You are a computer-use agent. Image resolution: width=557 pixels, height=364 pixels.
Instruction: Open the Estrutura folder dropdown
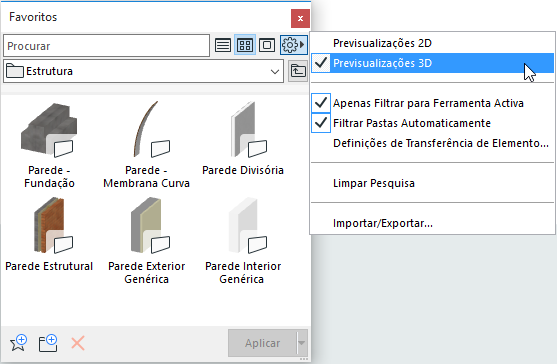coord(144,71)
